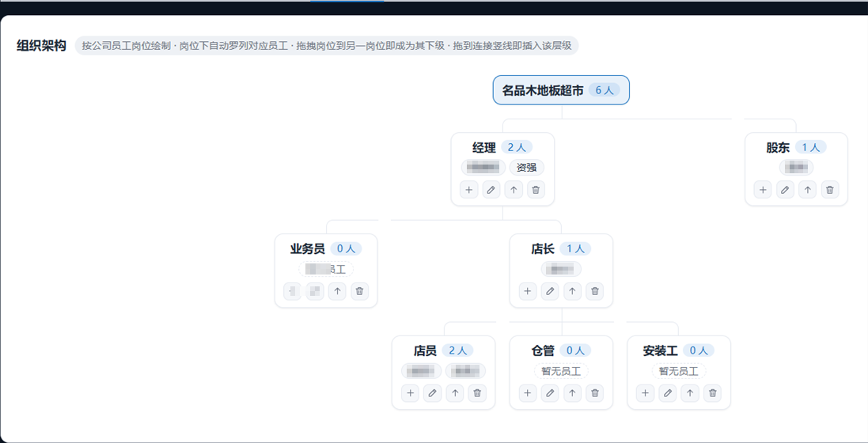The height and width of the screenshot is (443, 868).
Task: Select the 经理 position title
Action: pyautogui.click(x=484, y=148)
